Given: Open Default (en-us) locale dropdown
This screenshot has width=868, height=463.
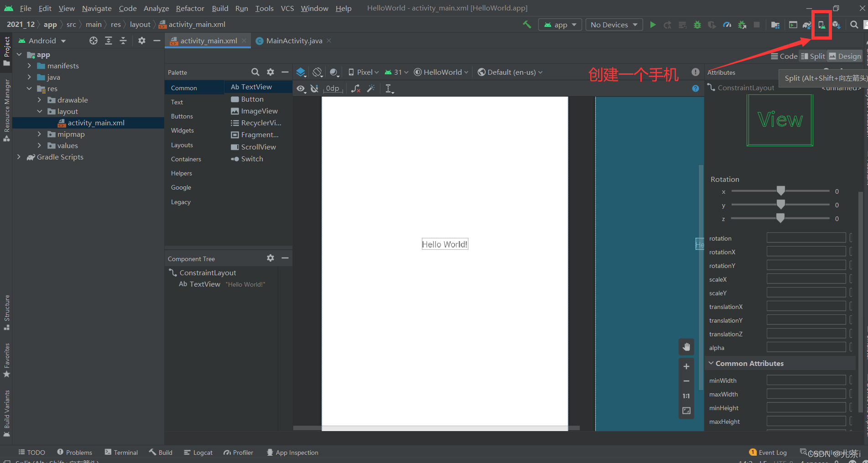Looking at the screenshot, I should (510, 72).
